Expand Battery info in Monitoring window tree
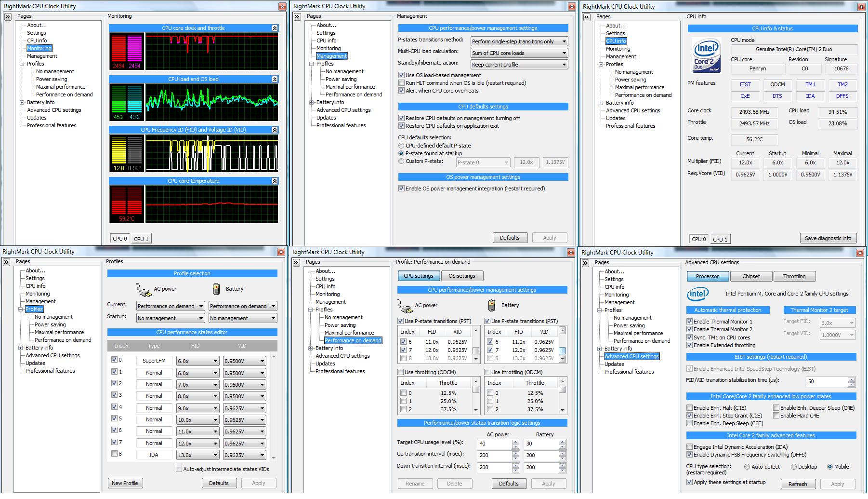The height and width of the screenshot is (499, 868). (22, 102)
